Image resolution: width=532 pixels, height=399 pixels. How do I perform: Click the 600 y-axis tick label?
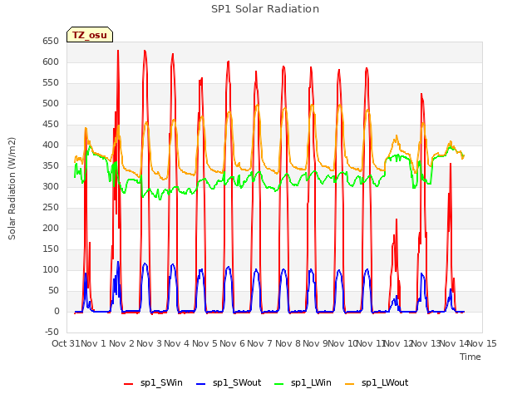click(x=51, y=62)
